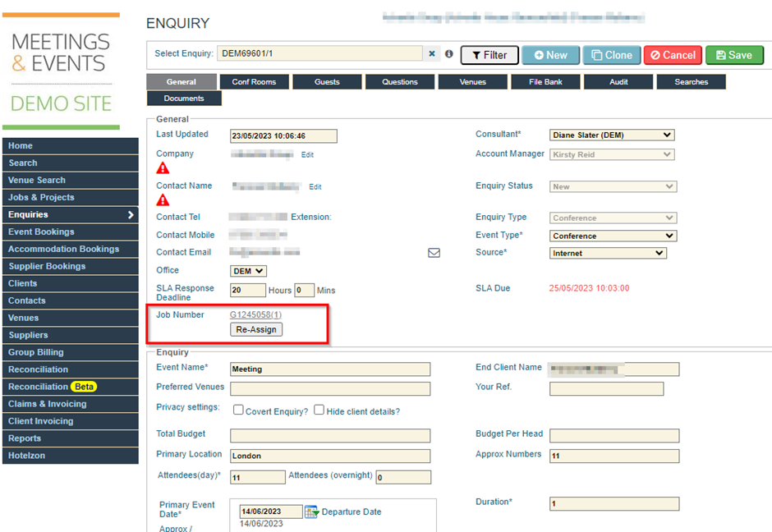Open Supplier Bookings in the sidebar
Viewport: 772px width, 532px height.
71,266
